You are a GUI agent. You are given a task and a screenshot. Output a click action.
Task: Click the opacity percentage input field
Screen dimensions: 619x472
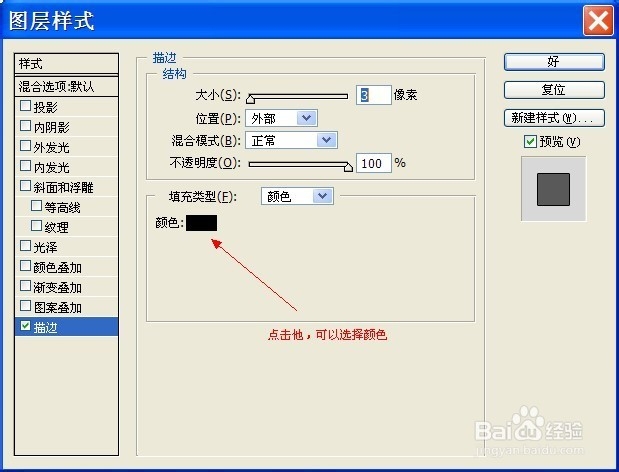373,163
